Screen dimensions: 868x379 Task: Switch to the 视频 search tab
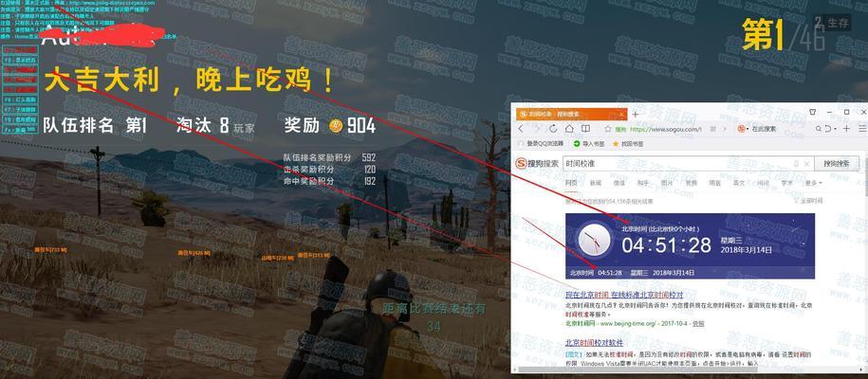[692, 183]
